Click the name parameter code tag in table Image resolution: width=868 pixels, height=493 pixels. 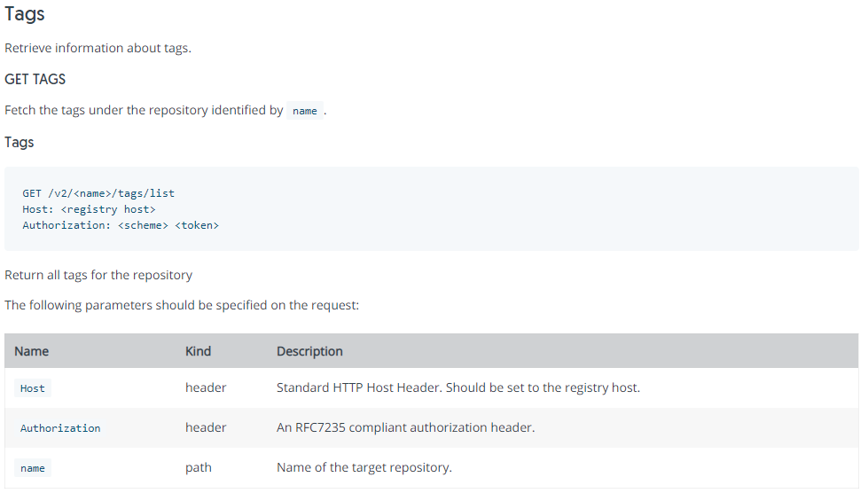[x=33, y=468]
